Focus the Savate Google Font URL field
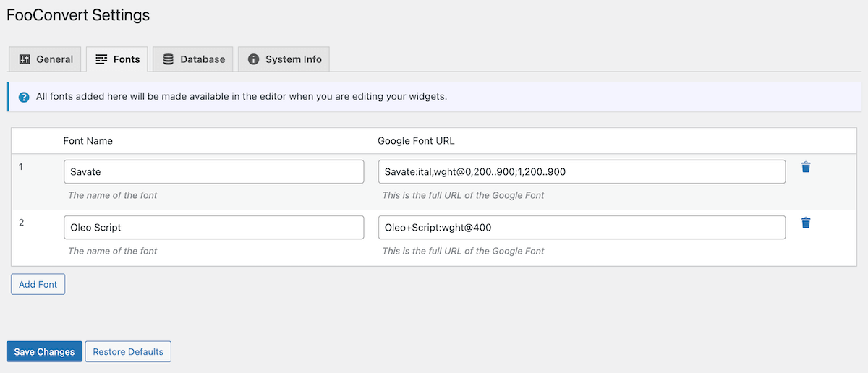This screenshot has height=373, width=868. pos(582,171)
